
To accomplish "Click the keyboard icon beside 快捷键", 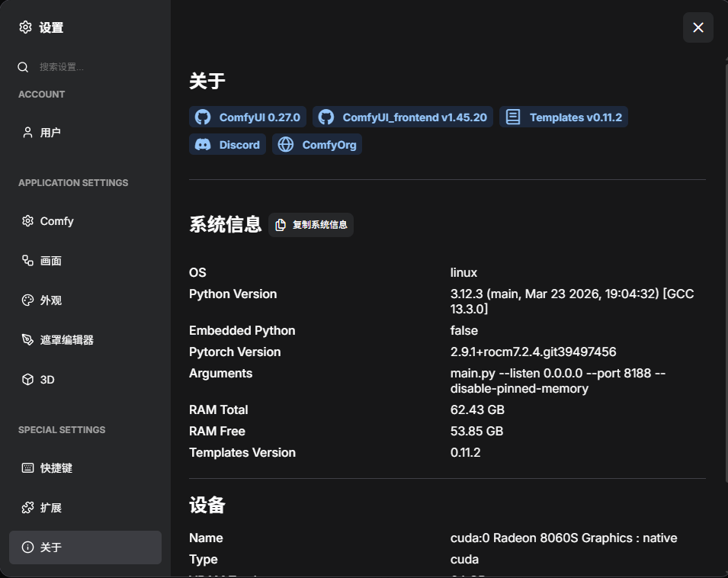I will pyautogui.click(x=28, y=468).
